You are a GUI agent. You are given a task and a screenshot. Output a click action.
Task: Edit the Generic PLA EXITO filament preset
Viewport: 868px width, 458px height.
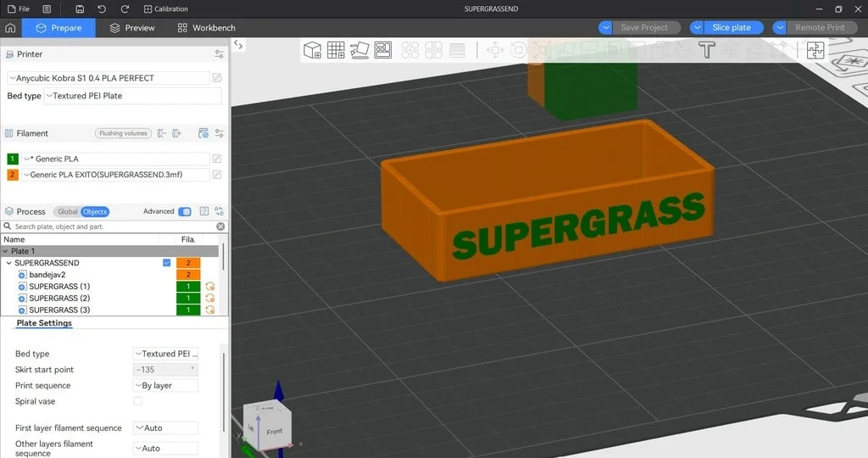(217, 175)
